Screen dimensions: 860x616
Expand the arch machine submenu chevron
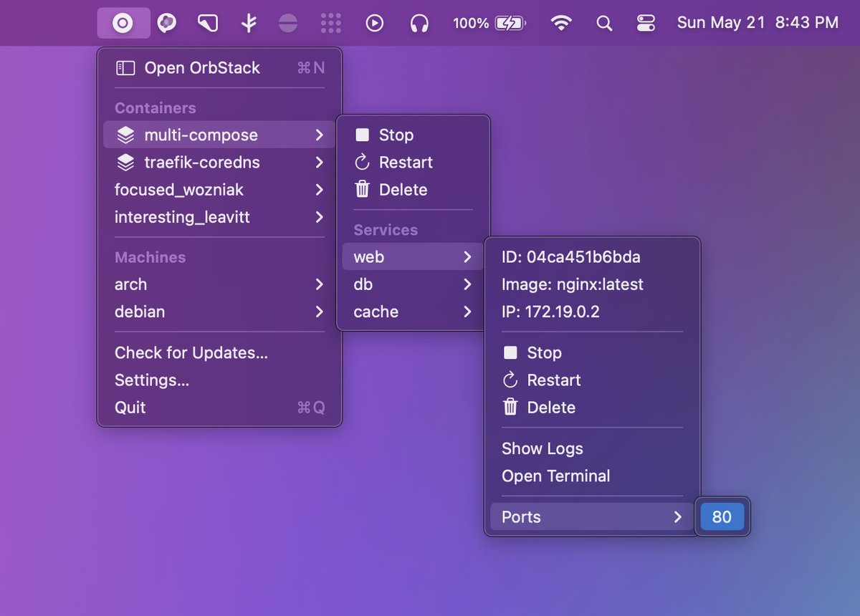[319, 284]
